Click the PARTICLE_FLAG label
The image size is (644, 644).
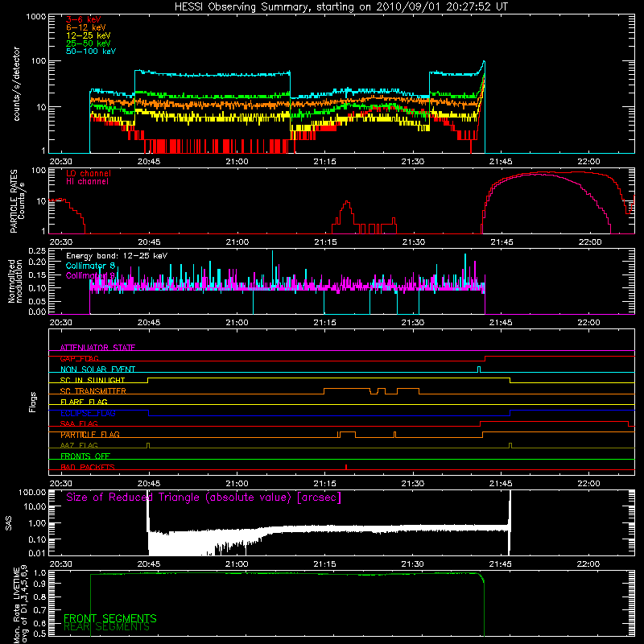pos(90,435)
